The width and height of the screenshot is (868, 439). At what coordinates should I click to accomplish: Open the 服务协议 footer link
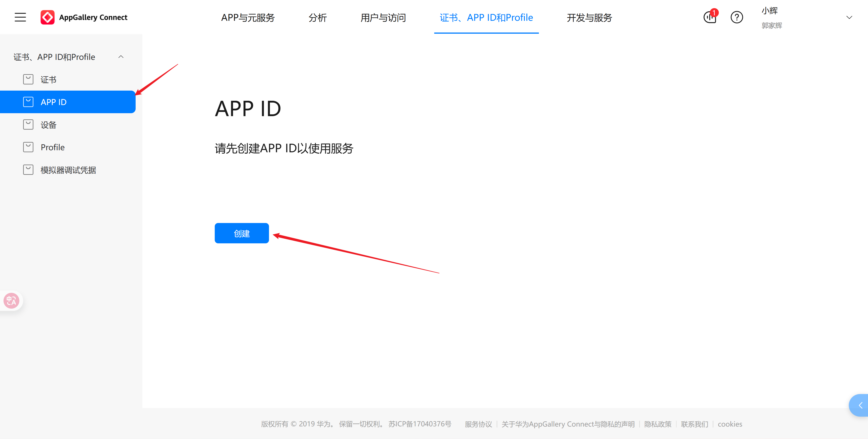point(478,424)
